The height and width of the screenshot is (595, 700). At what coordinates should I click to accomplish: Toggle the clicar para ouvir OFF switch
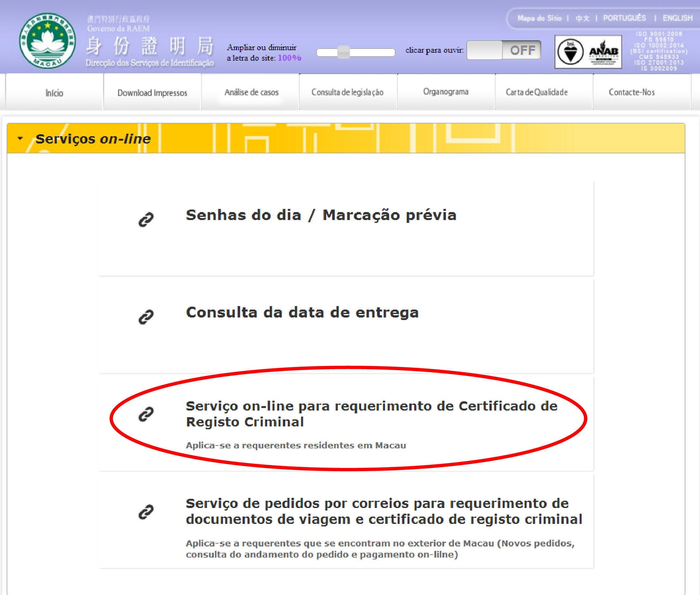pyautogui.click(x=504, y=50)
